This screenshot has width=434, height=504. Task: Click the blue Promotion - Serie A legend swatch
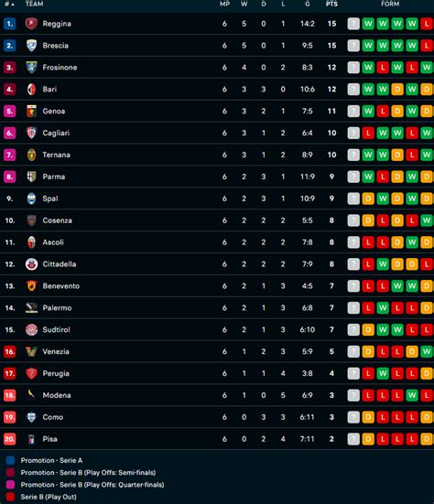coord(10,461)
